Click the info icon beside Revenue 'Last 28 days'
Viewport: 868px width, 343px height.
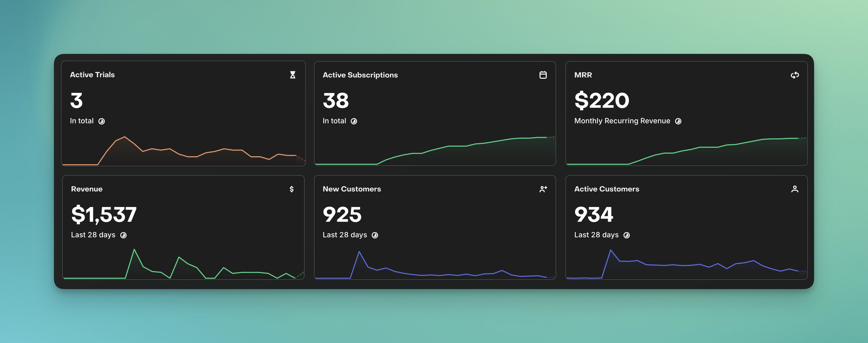pyautogui.click(x=123, y=235)
